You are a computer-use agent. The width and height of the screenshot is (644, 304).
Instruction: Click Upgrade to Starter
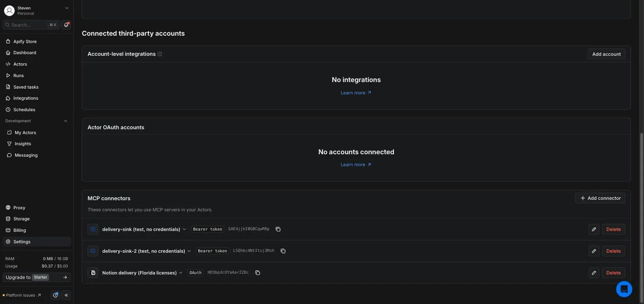coord(37,277)
